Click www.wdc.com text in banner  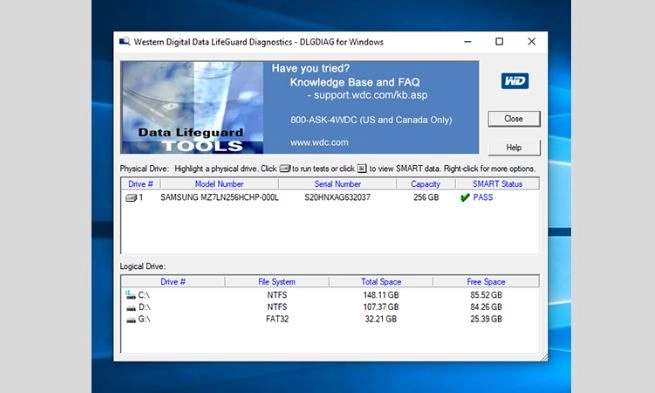coord(319,142)
